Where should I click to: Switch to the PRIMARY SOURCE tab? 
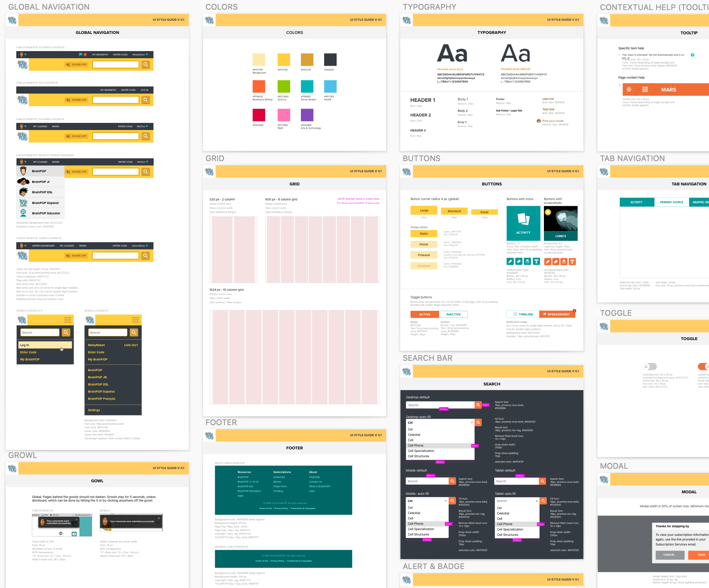click(x=671, y=202)
